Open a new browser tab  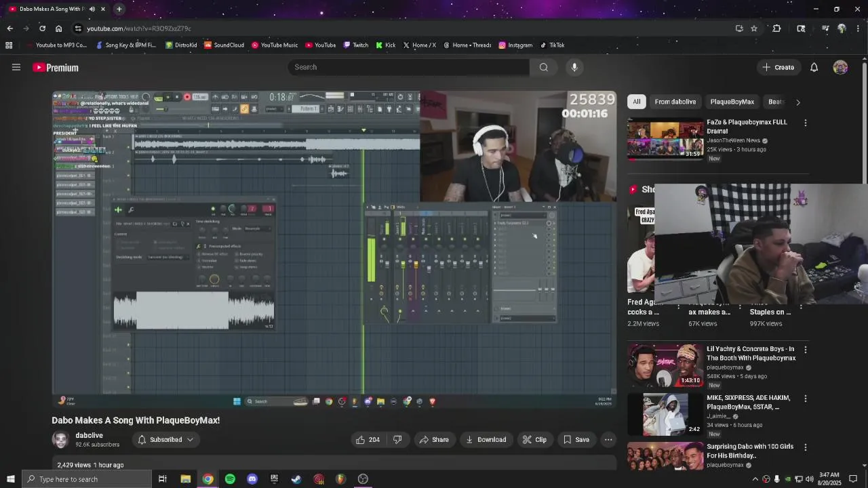119,9
